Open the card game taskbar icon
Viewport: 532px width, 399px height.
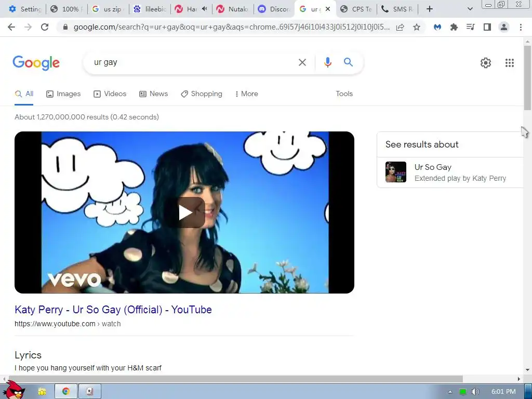tap(89, 392)
